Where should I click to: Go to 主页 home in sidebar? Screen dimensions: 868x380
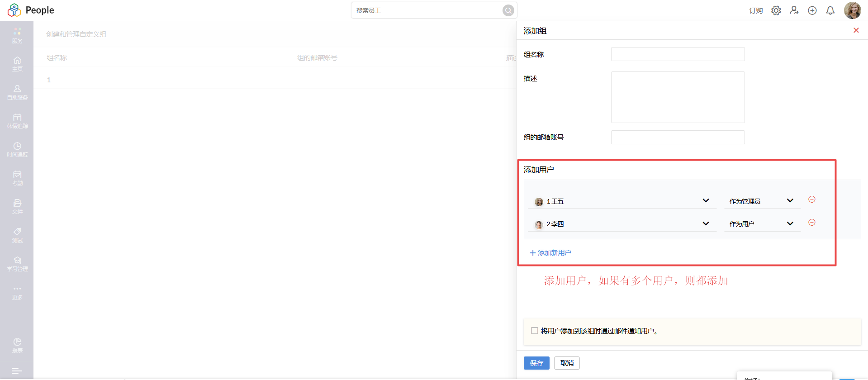(x=17, y=64)
